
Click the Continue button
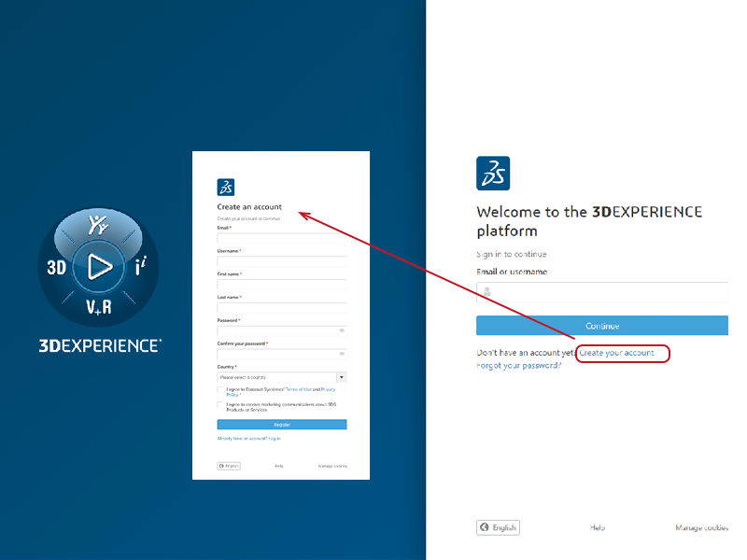(x=602, y=325)
